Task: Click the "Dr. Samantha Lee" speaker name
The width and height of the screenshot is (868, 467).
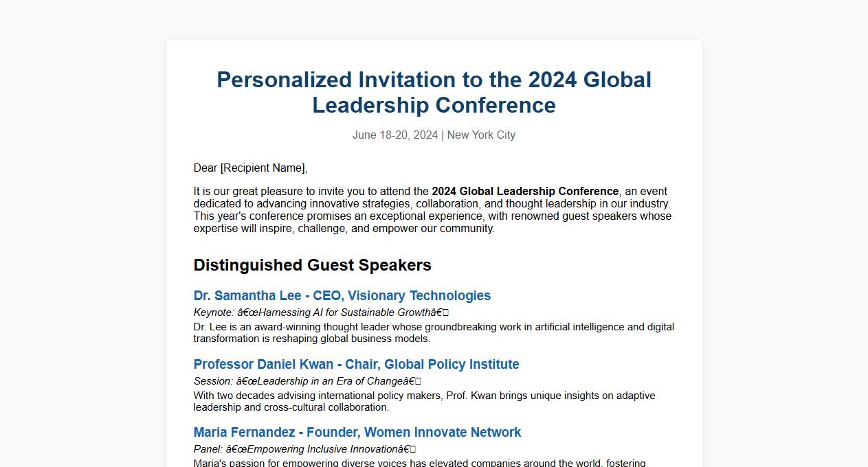Action: pyautogui.click(x=247, y=296)
